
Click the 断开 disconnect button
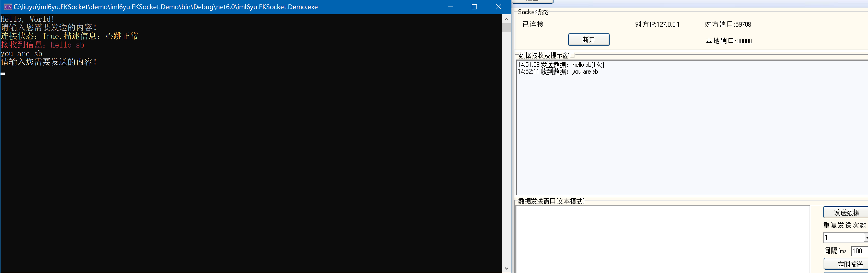pyautogui.click(x=589, y=40)
